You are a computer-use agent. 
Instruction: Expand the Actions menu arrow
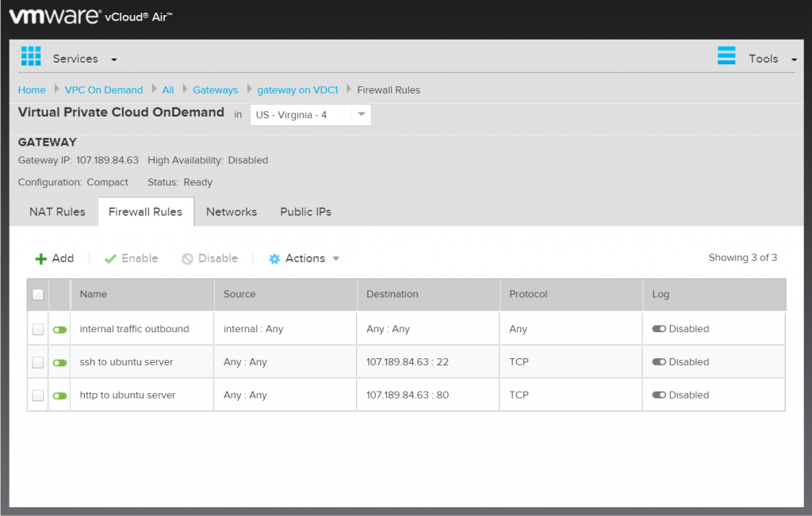tap(335, 258)
